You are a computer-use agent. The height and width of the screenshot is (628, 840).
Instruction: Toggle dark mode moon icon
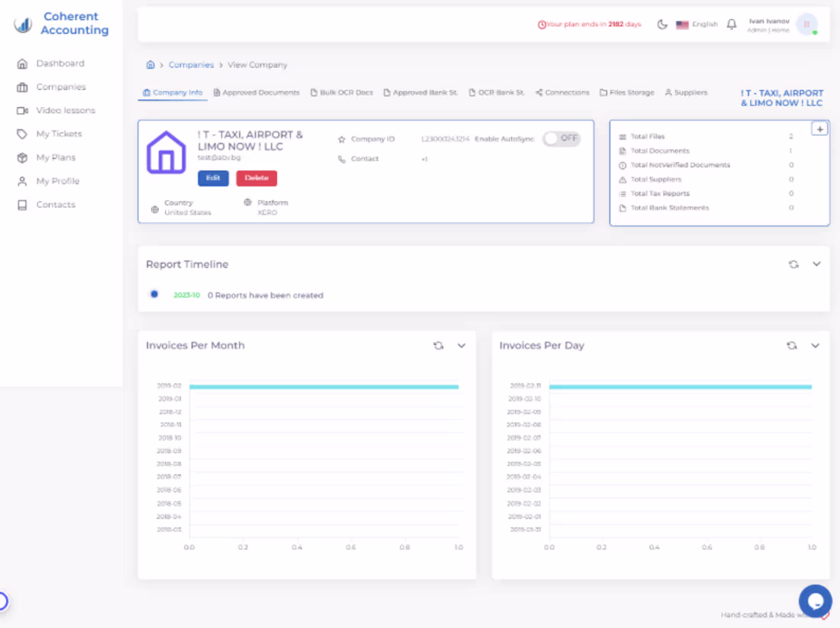(662, 24)
